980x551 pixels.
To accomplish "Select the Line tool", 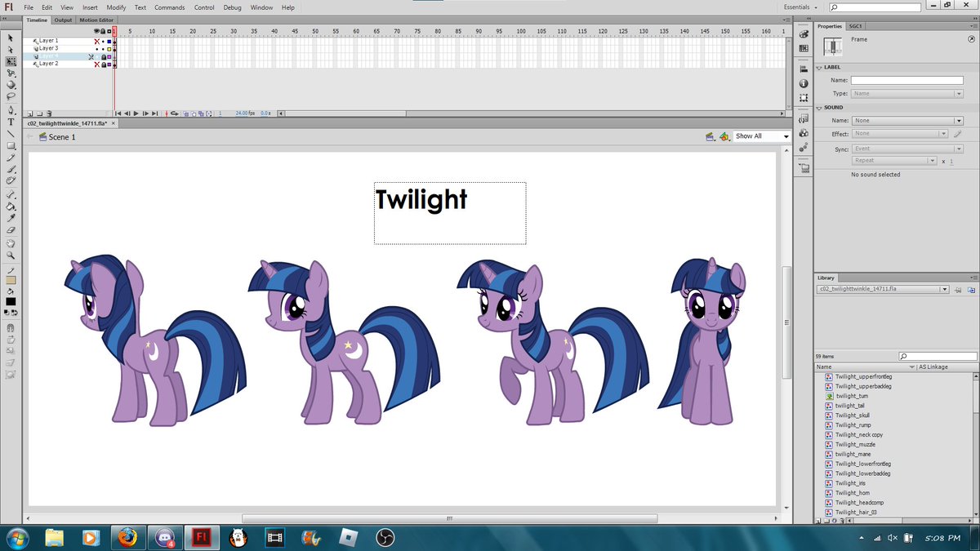I will 11,133.
